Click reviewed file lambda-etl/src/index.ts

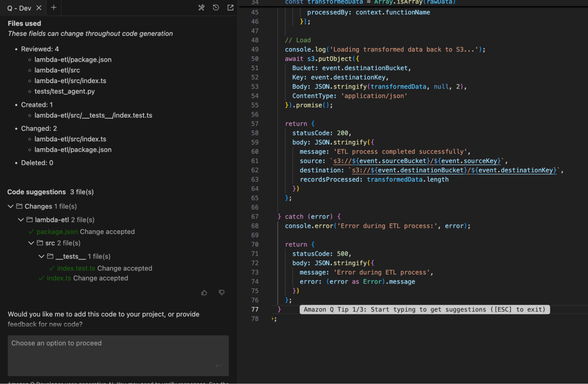pyautogui.click(x=70, y=81)
